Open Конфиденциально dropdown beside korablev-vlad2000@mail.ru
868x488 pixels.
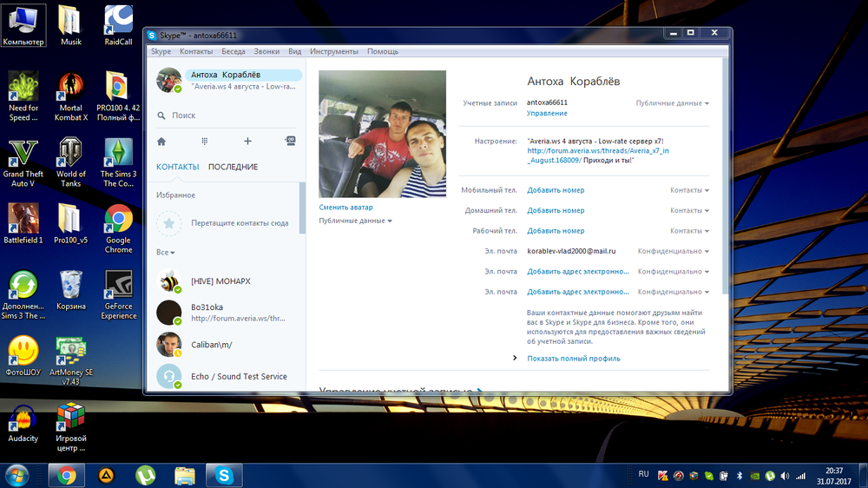pyautogui.click(x=674, y=251)
